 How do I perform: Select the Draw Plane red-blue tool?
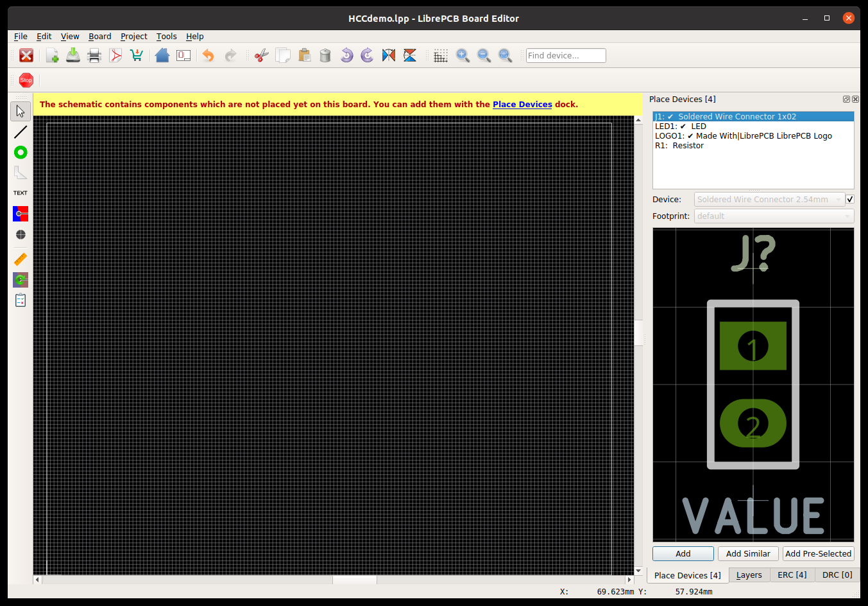21,214
